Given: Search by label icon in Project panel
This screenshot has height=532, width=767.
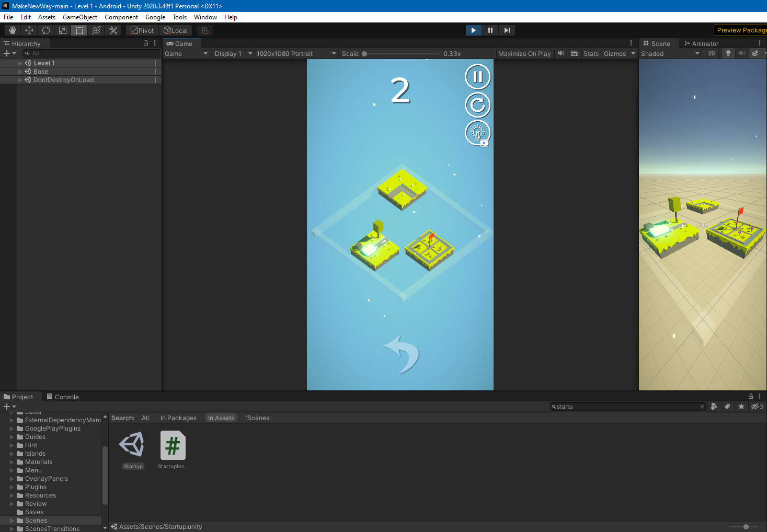Looking at the screenshot, I should tap(727, 407).
